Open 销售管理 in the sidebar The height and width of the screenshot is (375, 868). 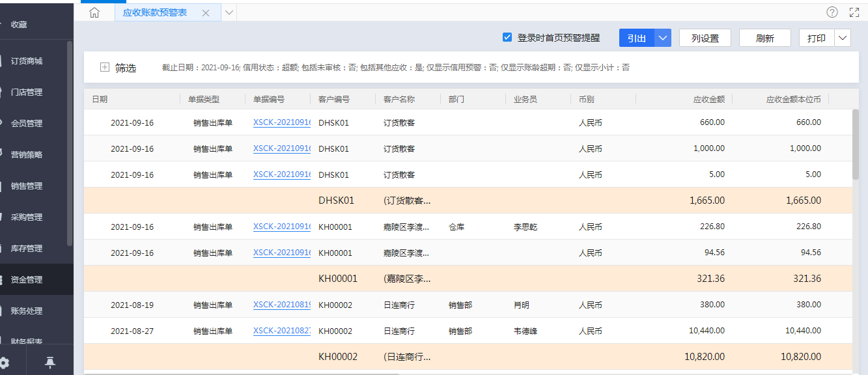(x=27, y=186)
